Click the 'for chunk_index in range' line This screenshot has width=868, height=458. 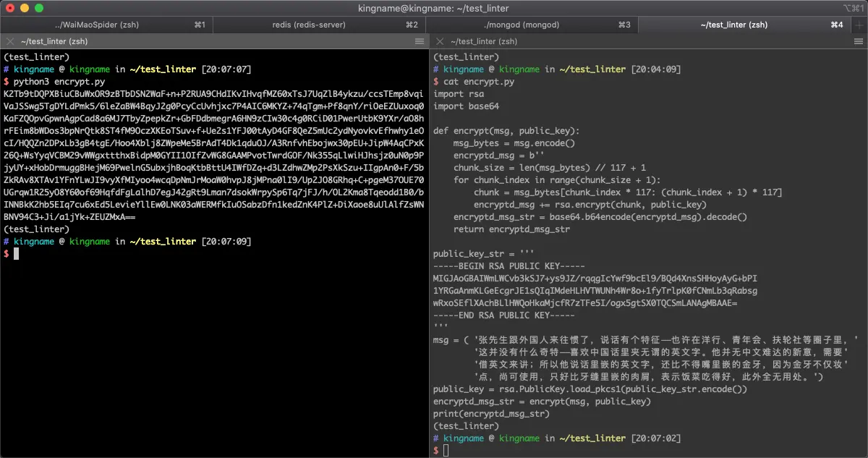click(x=547, y=180)
